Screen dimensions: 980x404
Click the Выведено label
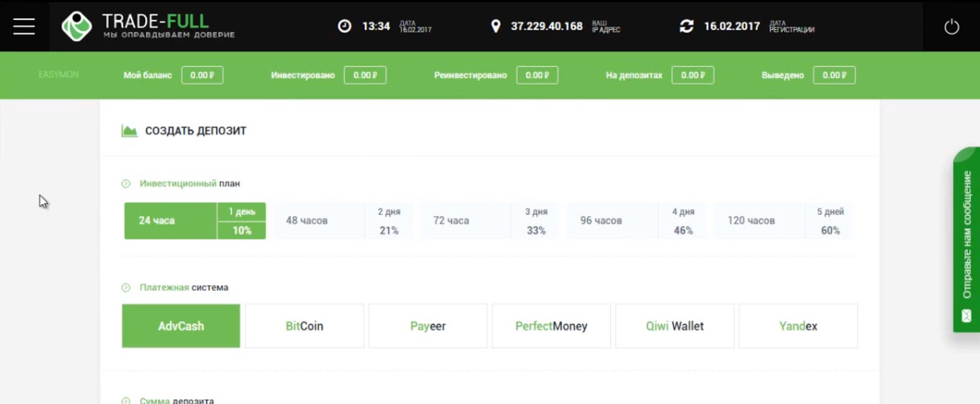click(783, 75)
